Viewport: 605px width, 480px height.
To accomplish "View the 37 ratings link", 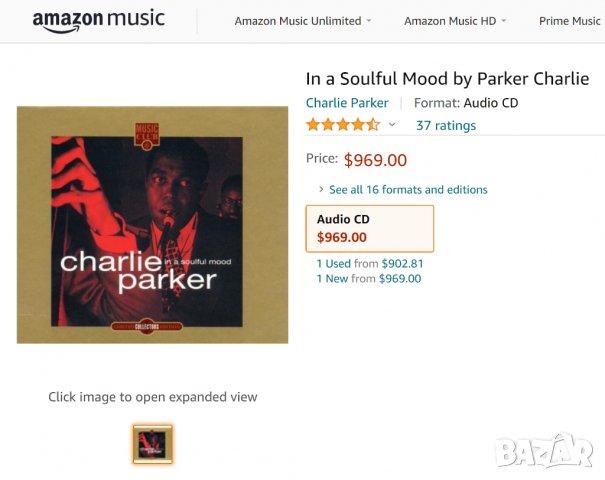I will point(446,125).
